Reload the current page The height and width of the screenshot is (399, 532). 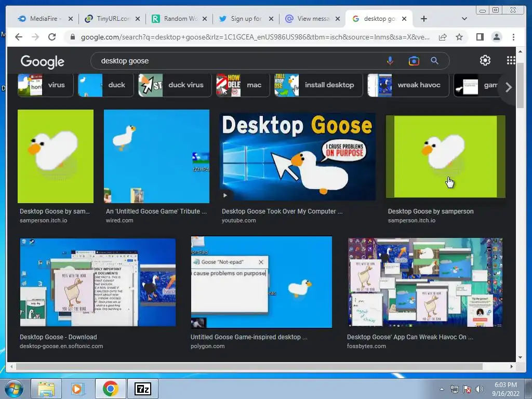click(x=52, y=37)
